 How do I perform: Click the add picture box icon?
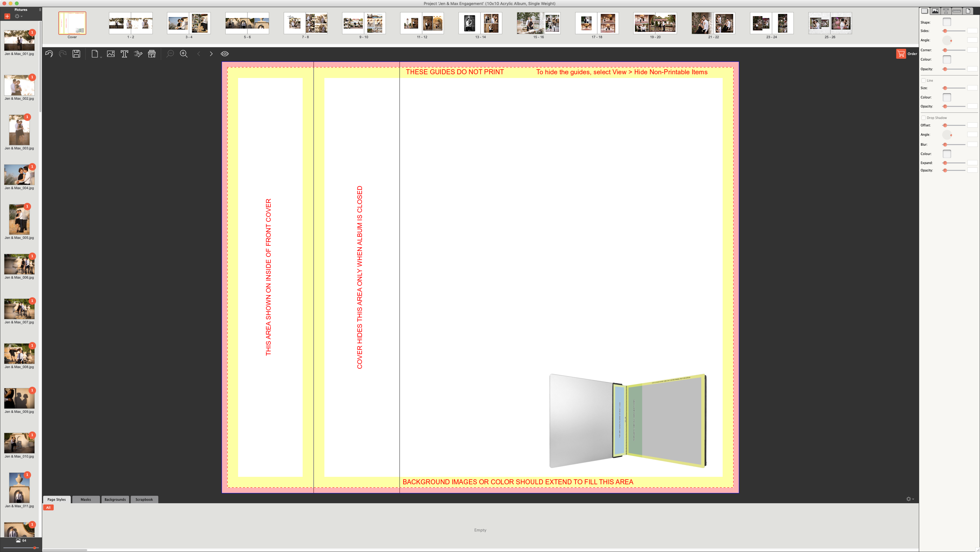(111, 54)
